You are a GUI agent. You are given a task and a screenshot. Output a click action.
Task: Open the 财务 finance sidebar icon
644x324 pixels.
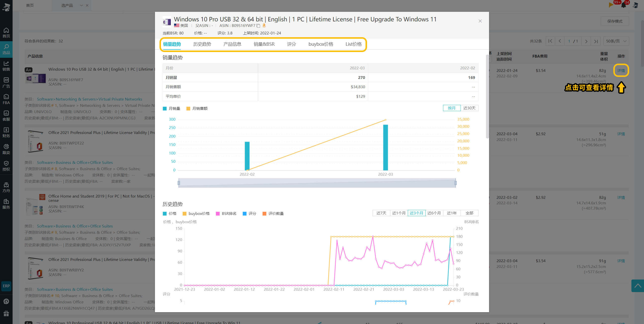click(6, 132)
